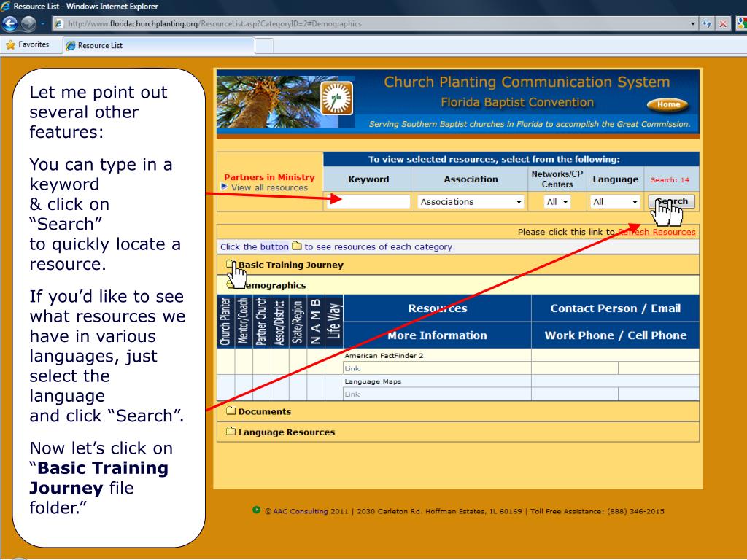
Task: Open the Language Maps Link
Action: click(x=352, y=394)
